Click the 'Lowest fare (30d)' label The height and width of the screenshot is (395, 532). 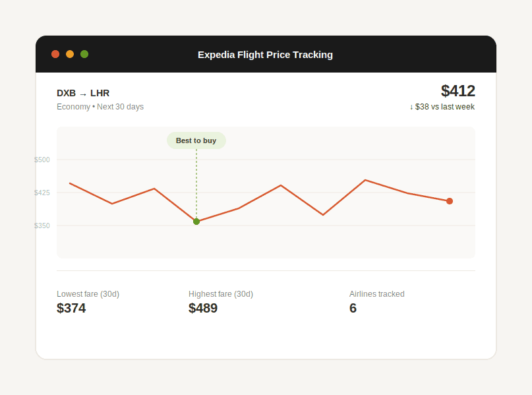pos(88,294)
